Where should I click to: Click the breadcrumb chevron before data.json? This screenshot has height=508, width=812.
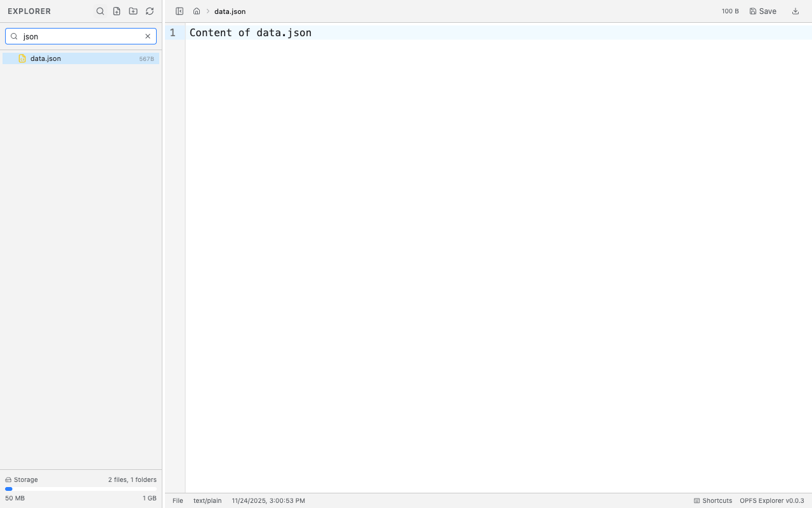click(207, 11)
